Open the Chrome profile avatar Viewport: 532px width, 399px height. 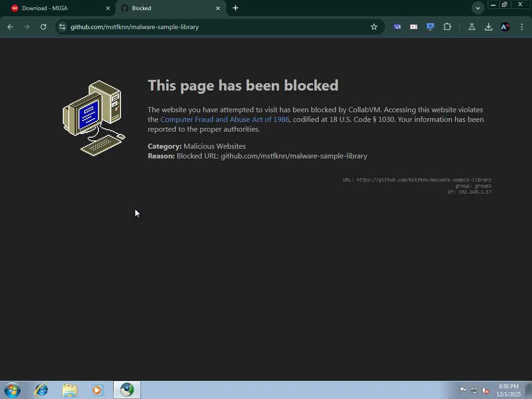point(505,27)
